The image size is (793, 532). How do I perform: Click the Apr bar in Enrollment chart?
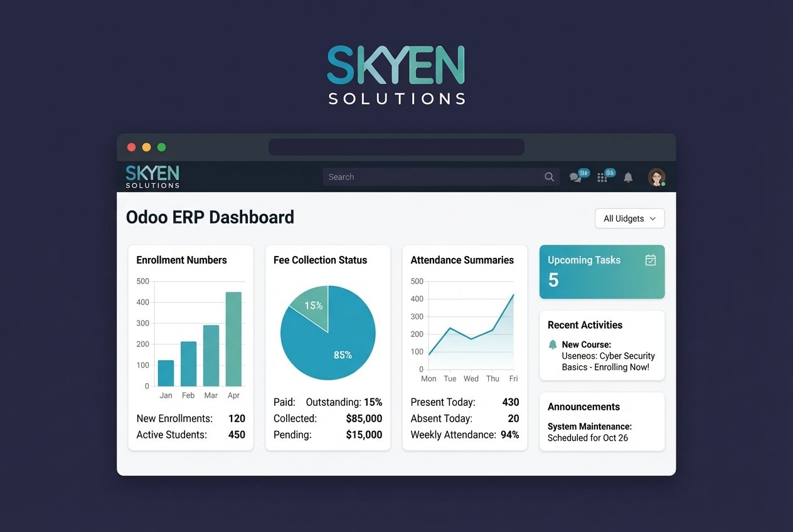[233, 339]
